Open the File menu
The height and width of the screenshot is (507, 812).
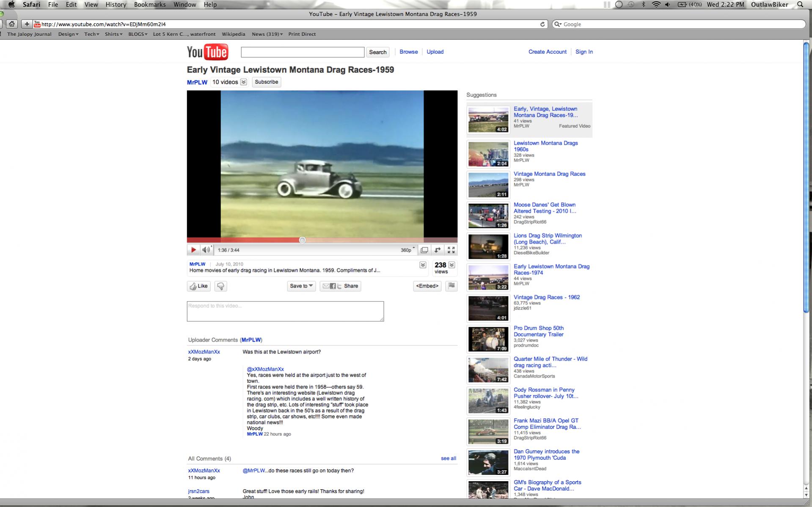coord(53,4)
